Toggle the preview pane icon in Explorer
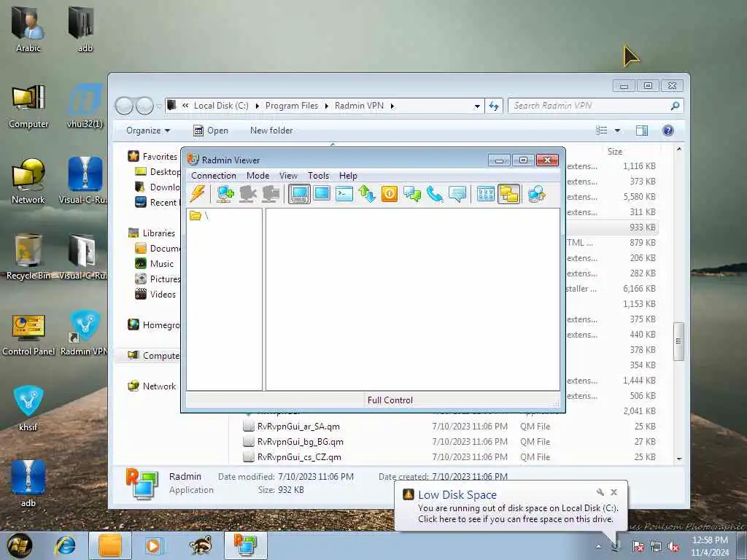This screenshot has height=560, width=747. [x=642, y=131]
